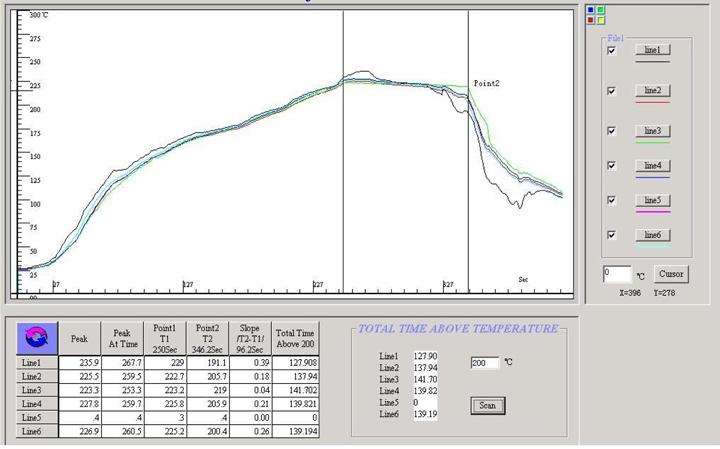Select the Point1 T1 250Sec header
This screenshot has height=449, width=720.
click(x=165, y=339)
